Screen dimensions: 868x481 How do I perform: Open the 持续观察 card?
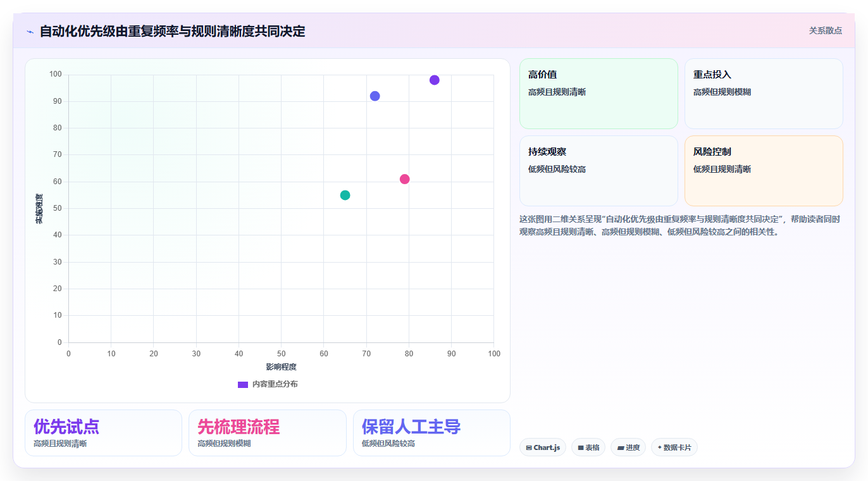point(598,171)
